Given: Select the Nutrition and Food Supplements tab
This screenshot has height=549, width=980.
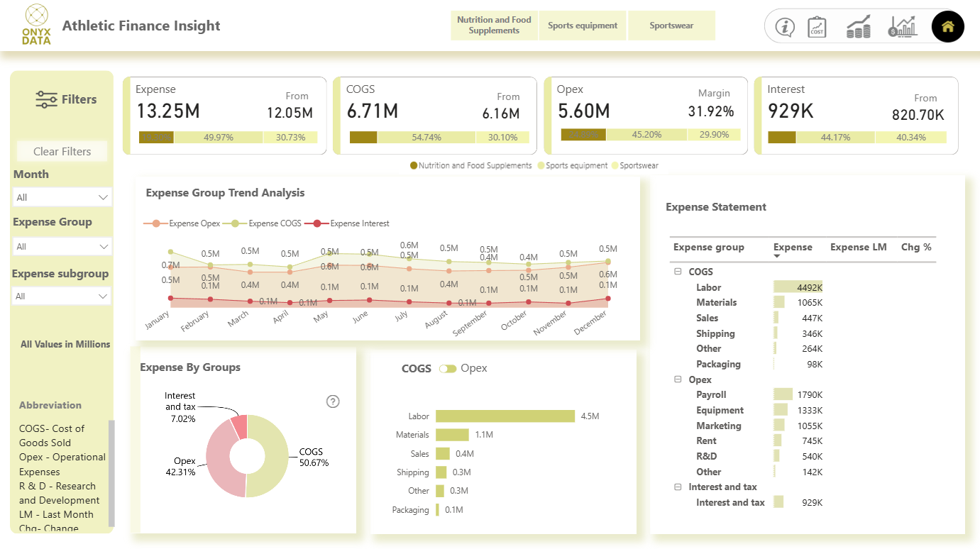Looking at the screenshot, I should pos(494,26).
